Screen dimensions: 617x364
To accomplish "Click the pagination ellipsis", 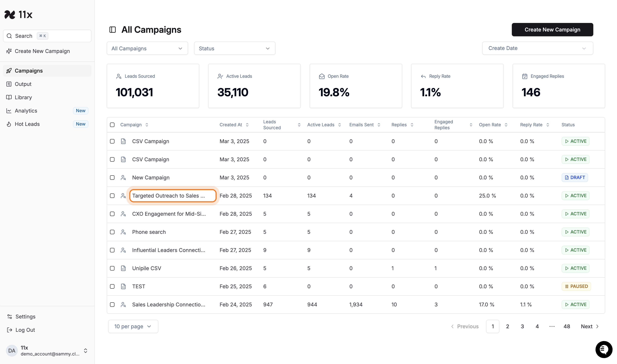I will pyautogui.click(x=552, y=326).
